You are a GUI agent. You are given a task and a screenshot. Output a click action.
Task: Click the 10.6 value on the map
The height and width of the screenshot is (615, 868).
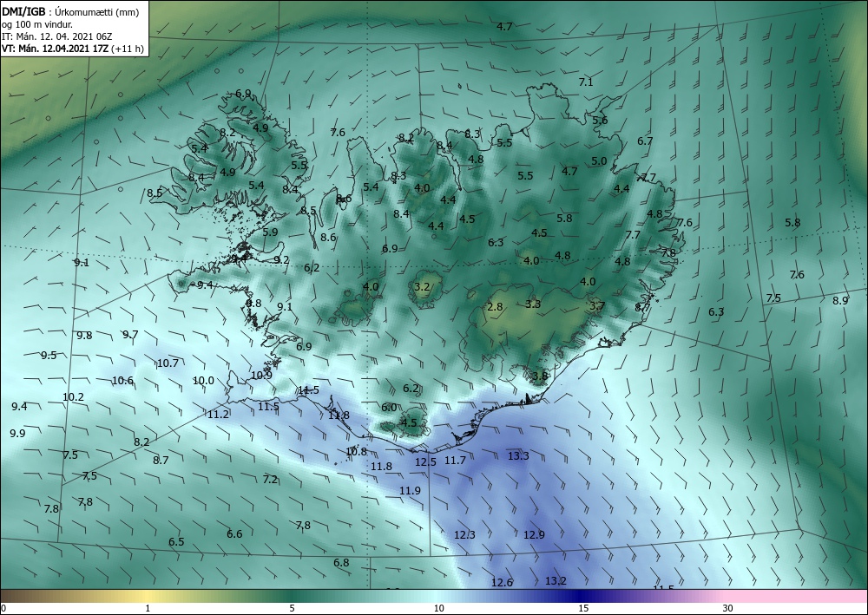pyautogui.click(x=122, y=381)
